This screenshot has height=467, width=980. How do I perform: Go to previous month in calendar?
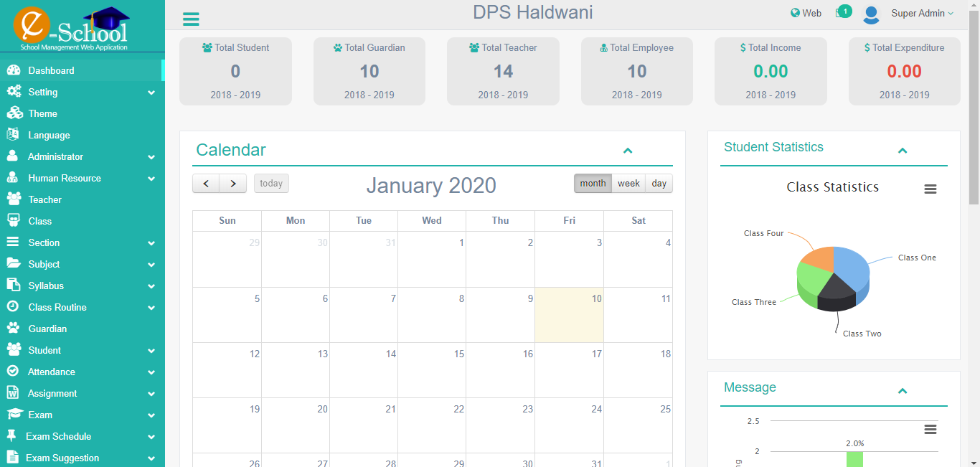pyautogui.click(x=206, y=184)
